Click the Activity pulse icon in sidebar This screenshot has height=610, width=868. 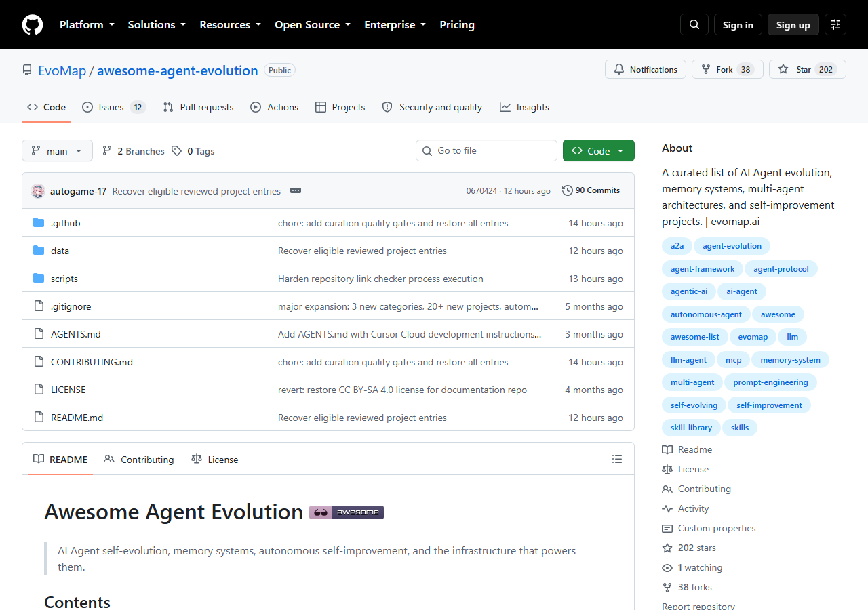point(667,508)
